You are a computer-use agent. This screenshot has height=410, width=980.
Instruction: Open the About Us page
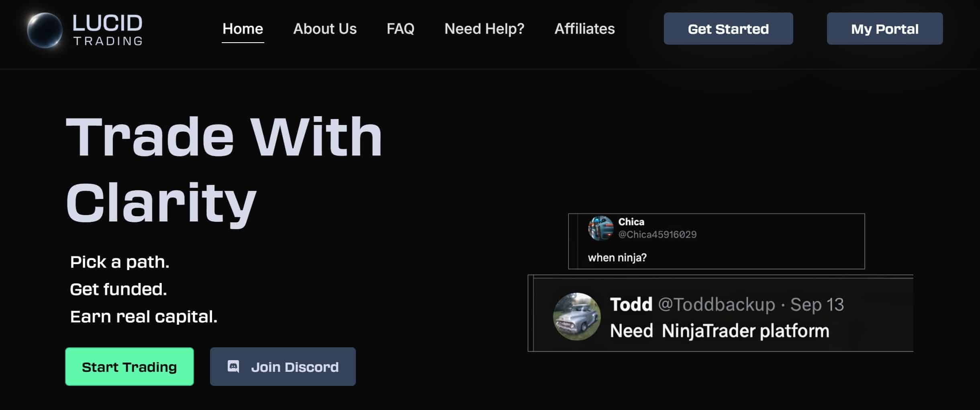tap(325, 29)
